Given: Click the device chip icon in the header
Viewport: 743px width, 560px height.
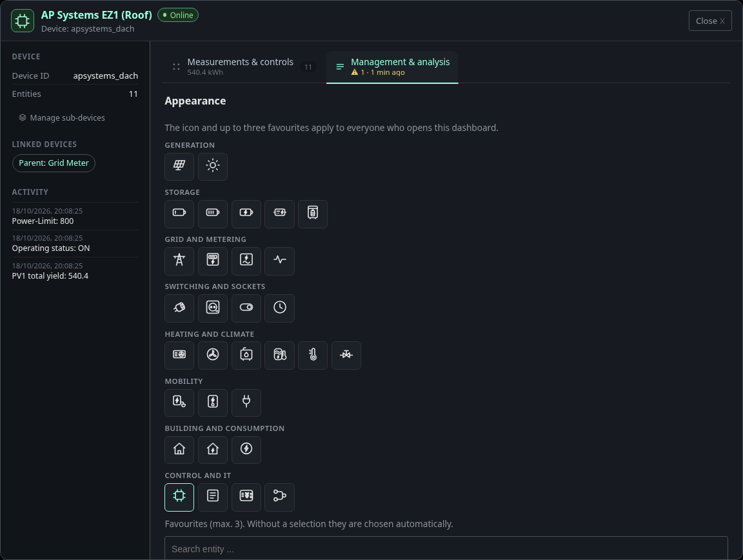Looking at the screenshot, I should pos(23,21).
